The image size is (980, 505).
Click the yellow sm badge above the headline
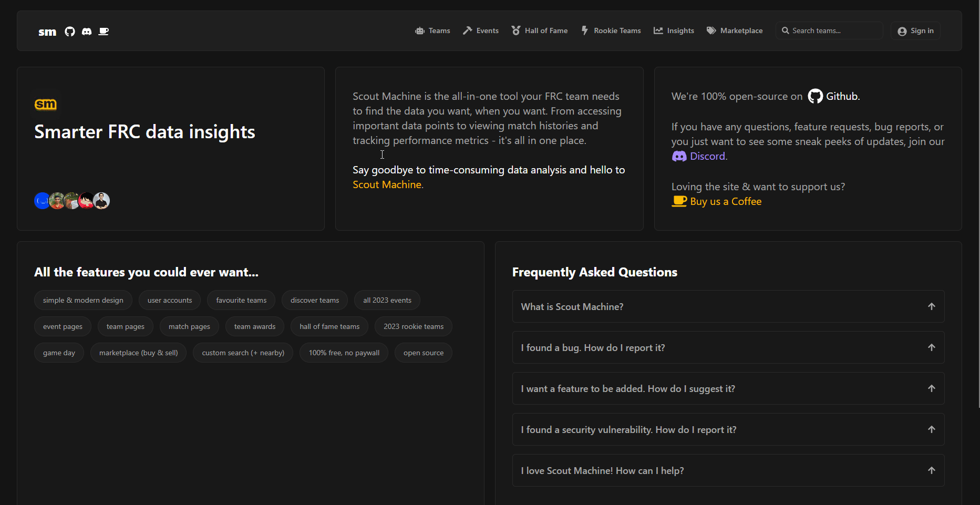(46, 105)
